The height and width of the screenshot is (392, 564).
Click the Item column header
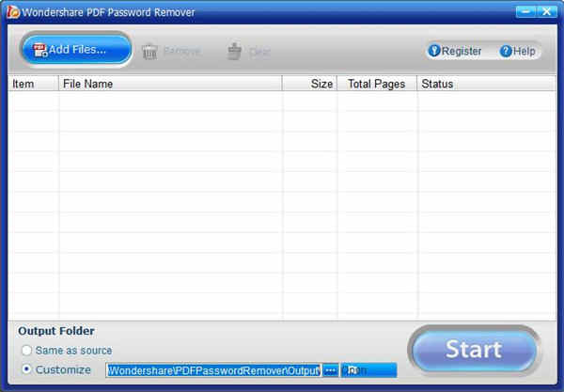[x=33, y=84]
